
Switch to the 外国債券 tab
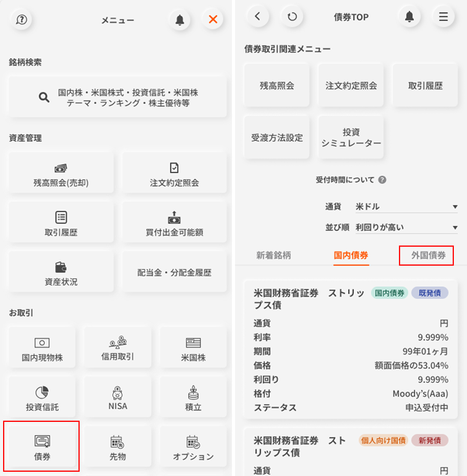[428, 255]
